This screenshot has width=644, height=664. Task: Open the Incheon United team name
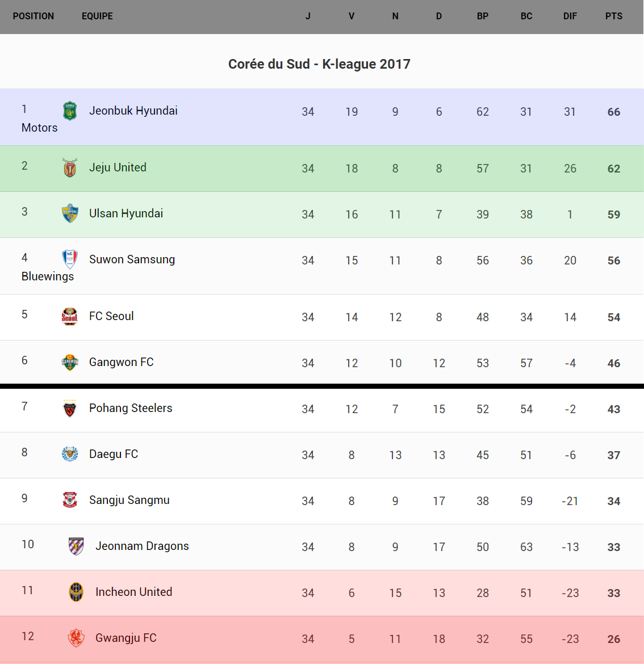click(x=133, y=592)
